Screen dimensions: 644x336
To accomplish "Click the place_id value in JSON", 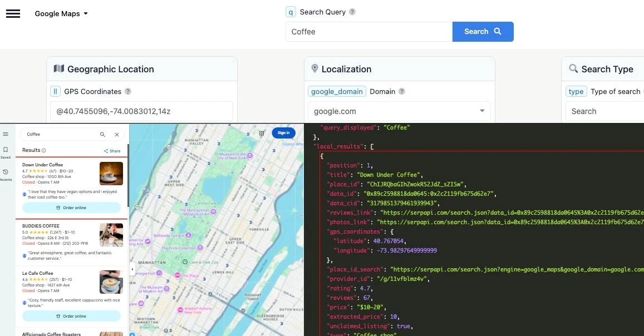I will [x=416, y=184].
